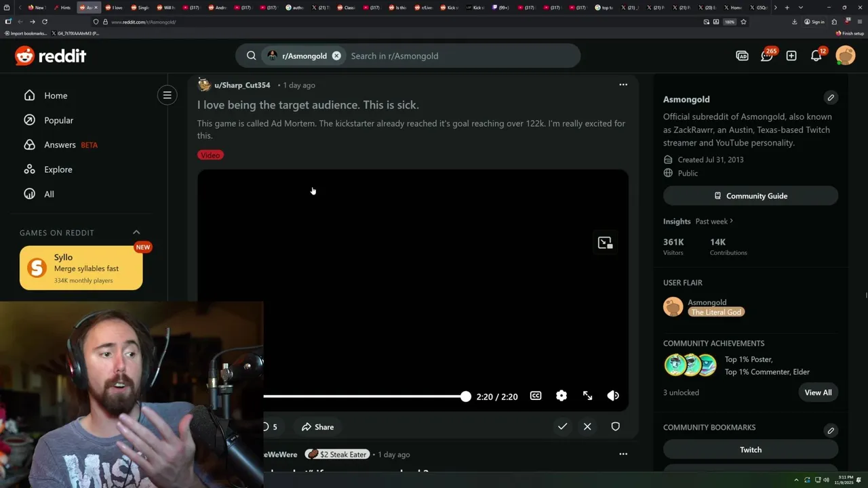Go back in browser history
868x488 pixels.
19,22
